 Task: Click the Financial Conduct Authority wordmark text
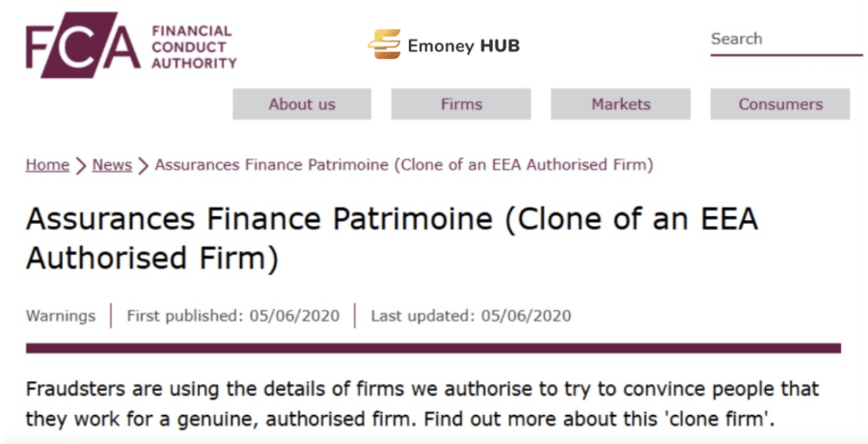pos(194,46)
